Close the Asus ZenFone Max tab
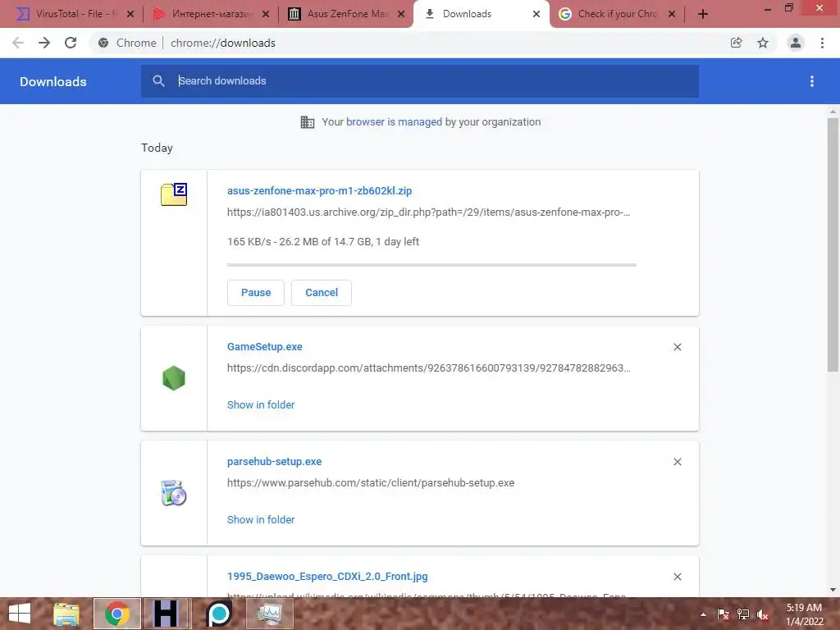The image size is (840, 630). [x=401, y=15]
